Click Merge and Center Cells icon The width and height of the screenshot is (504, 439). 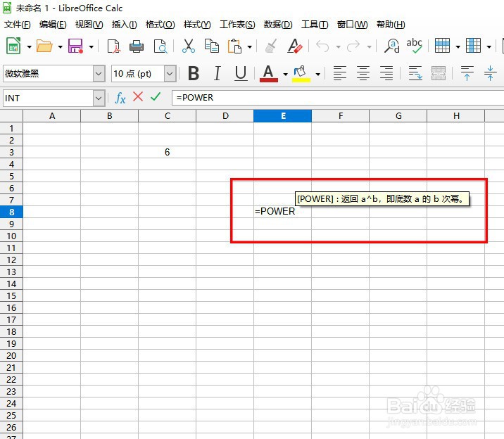pos(439,73)
